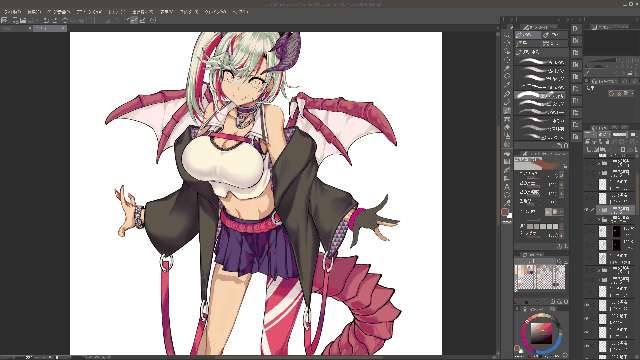Open the Edit menu
Viewport: 640px width, 360px height.
point(34,12)
